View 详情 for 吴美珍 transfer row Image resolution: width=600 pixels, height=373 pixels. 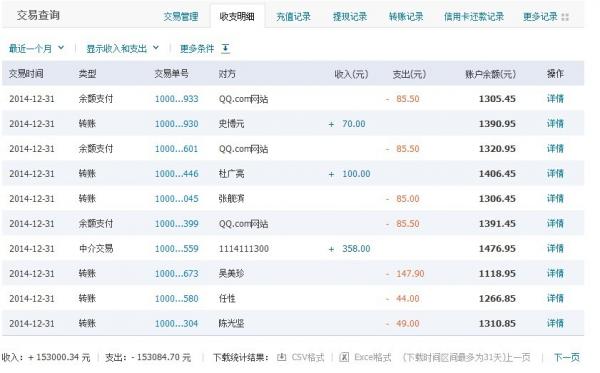pos(555,274)
